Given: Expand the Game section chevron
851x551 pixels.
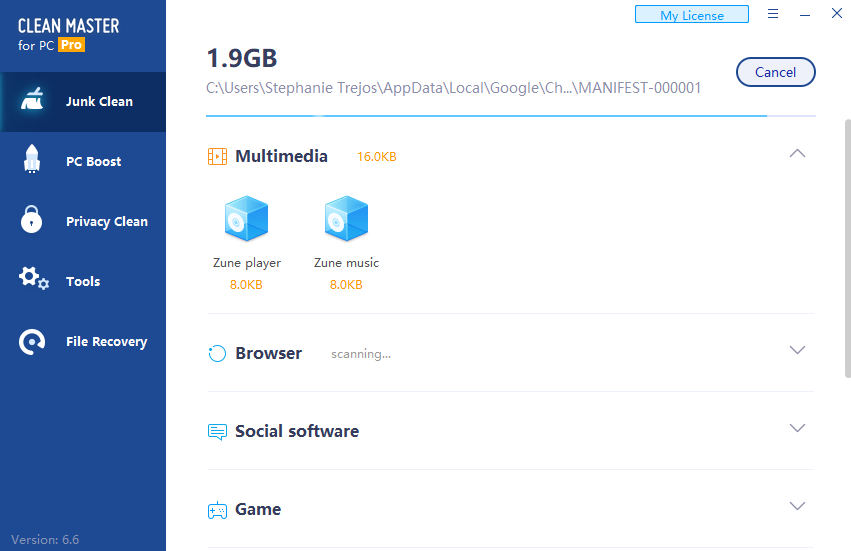Looking at the screenshot, I should click(797, 506).
